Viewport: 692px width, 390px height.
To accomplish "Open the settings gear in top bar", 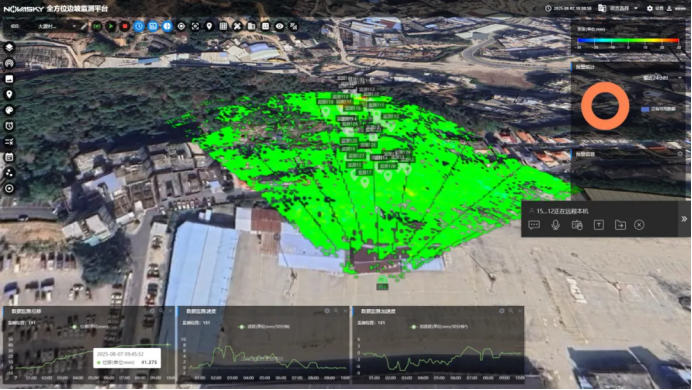I will (x=650, y=8).
